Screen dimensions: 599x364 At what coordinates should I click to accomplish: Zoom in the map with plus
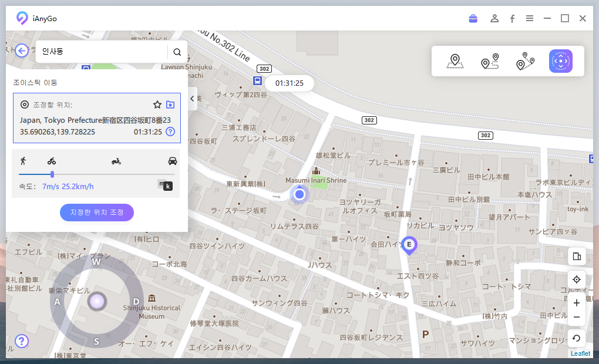(x=577, y=303)
